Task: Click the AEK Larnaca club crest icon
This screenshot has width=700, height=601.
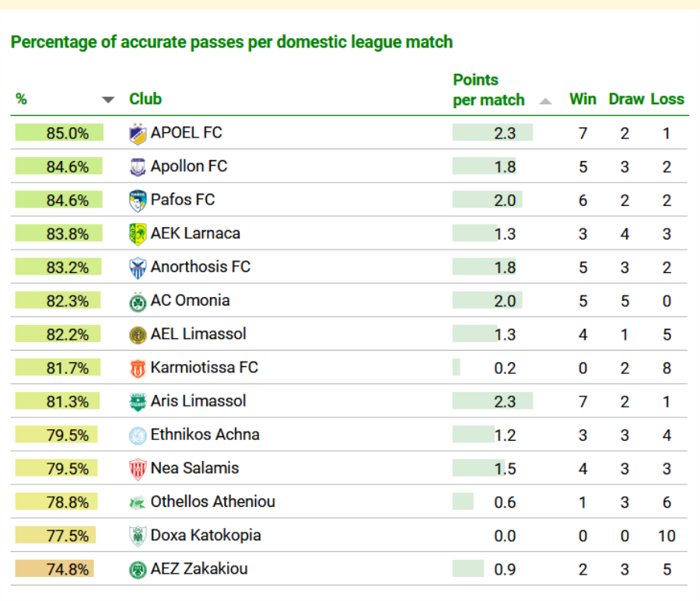Action: [138, 234]
